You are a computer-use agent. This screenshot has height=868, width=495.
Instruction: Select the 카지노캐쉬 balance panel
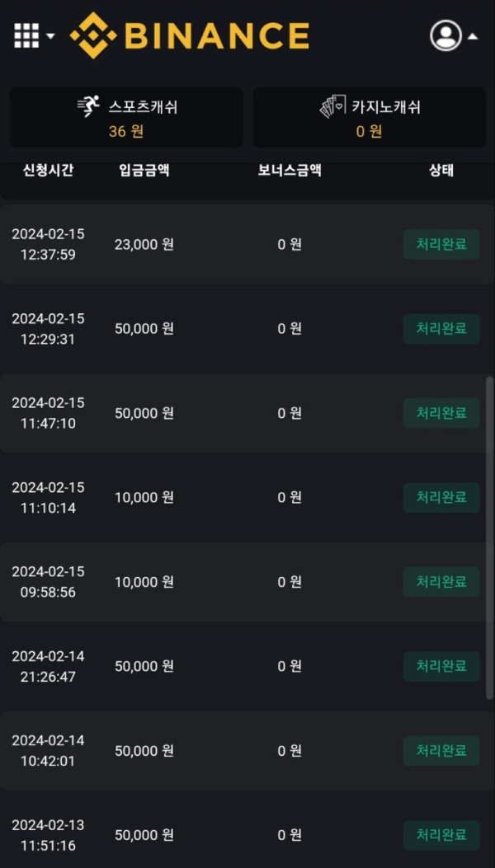pyautogui.click(x=369, y=118)
